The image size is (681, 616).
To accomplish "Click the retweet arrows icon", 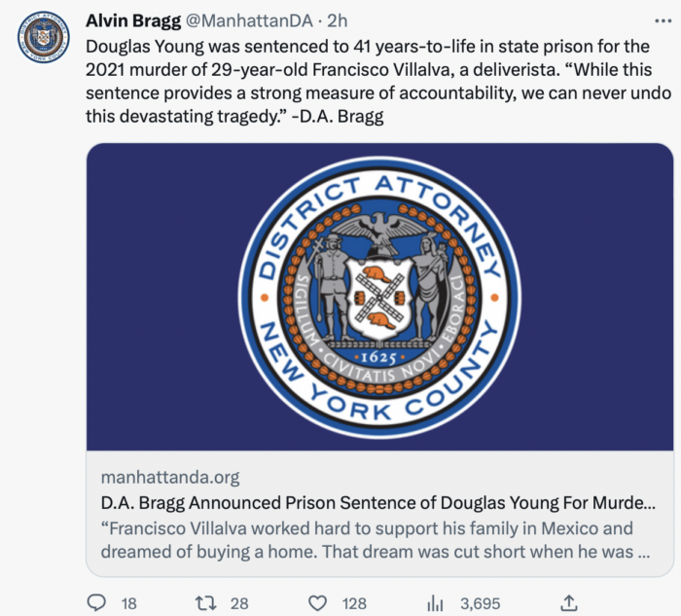I will coord(205,603).
